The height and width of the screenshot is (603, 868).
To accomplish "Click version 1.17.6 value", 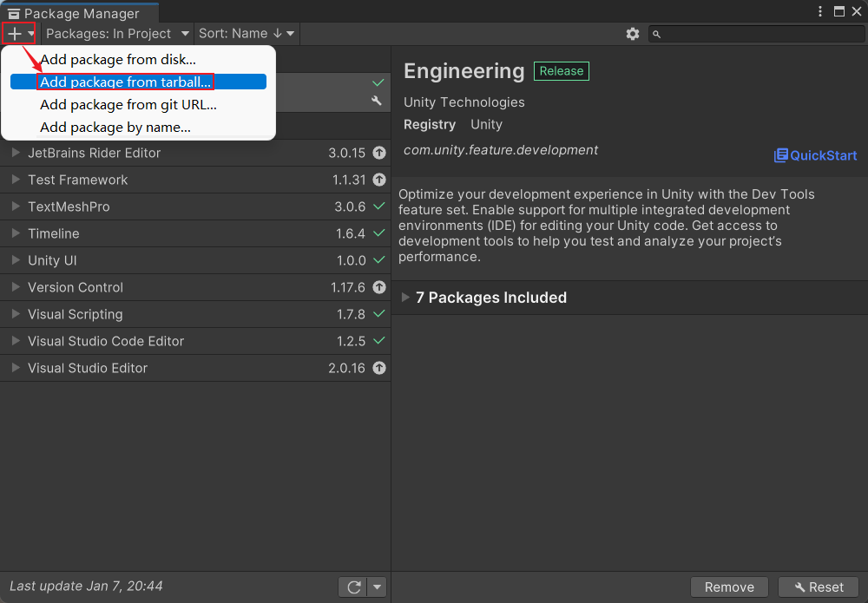I will [348, 287].
